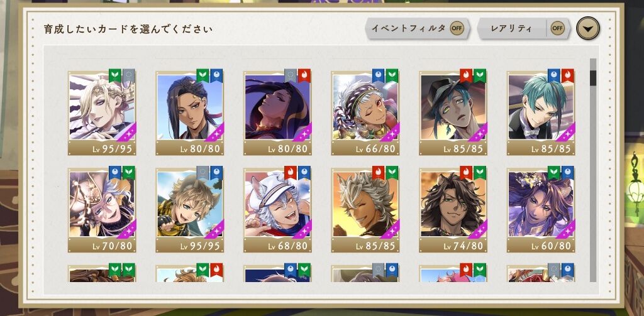Click the card list vertical scrollbar
Screen dimensions: 644x316
[x=592, y=170]
